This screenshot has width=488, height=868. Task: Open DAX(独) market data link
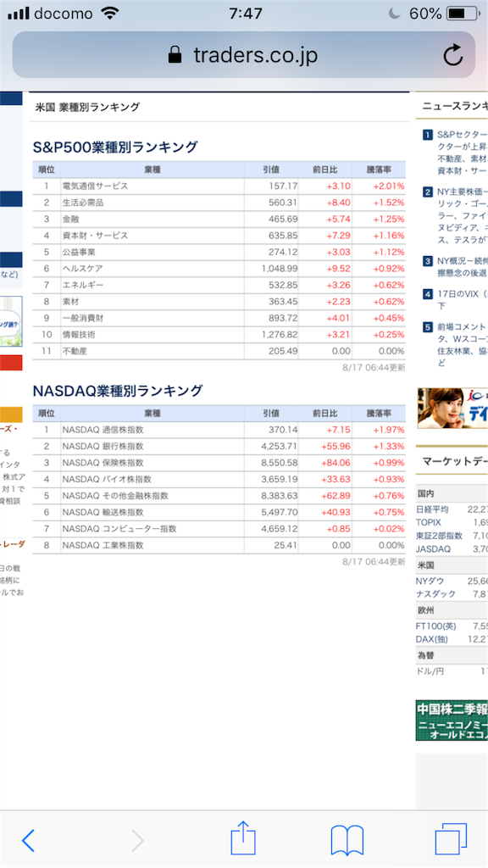[431, 639]
